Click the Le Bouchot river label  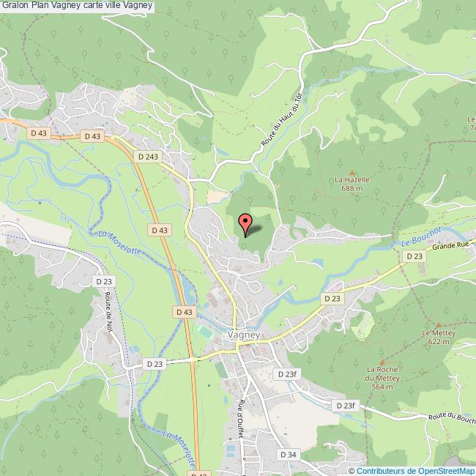pos(421,237)
